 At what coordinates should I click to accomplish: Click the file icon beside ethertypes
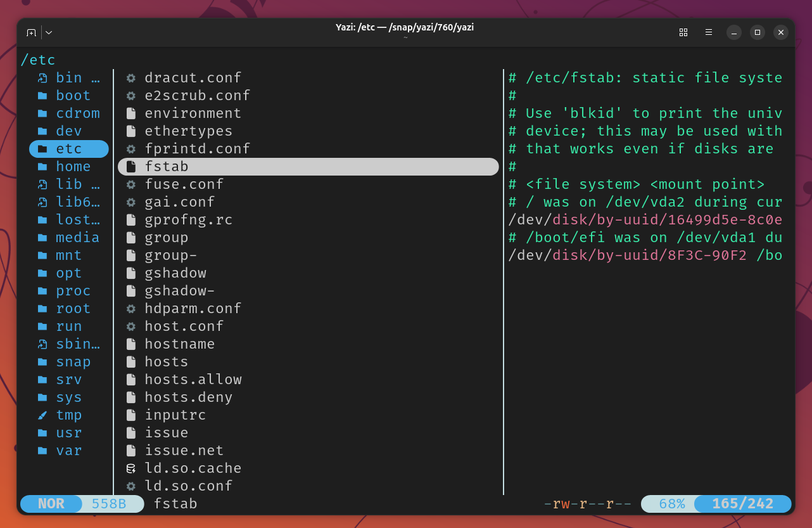point(131,131)
